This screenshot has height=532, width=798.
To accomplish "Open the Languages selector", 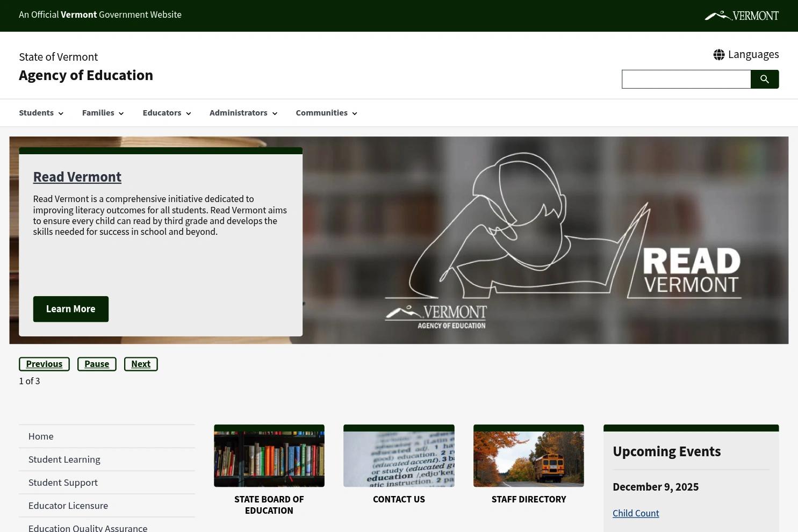I will (746, 54).
